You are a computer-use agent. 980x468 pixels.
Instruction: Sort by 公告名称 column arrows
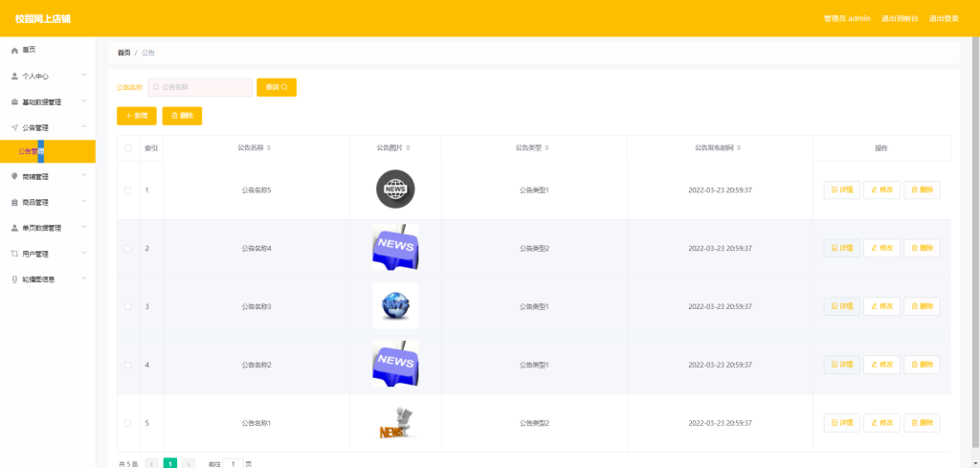(269, 148)
